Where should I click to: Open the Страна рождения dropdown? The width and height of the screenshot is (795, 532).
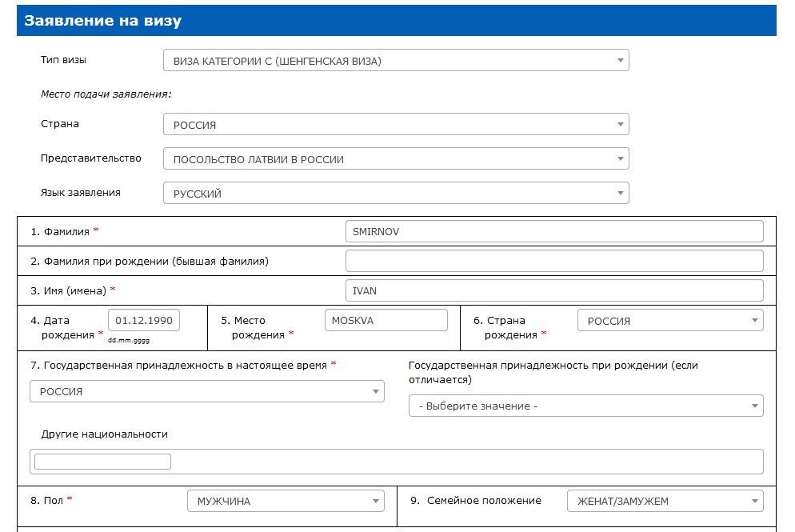coord(669,321)
